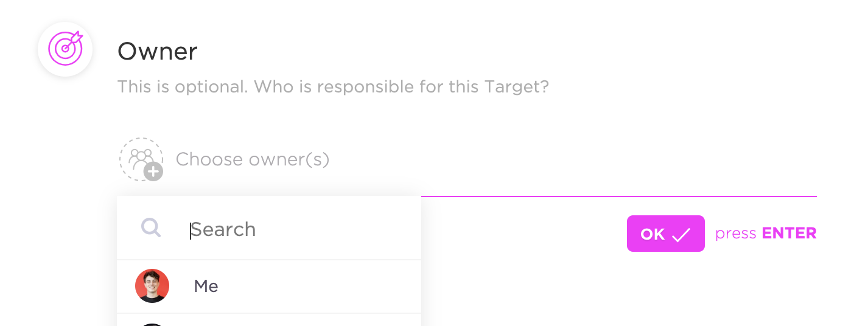Viewport: 868px width, 326px height.
Task: Click the dashed people owner-picker icon
Action: tap(141, 159)
